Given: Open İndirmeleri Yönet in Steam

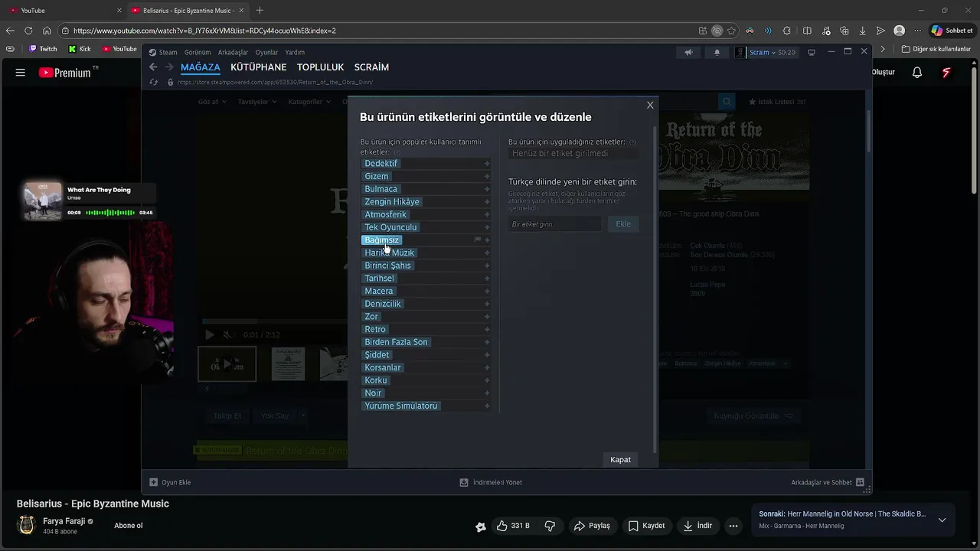Looking at the screenshot, I should click(x=491, y=482).
